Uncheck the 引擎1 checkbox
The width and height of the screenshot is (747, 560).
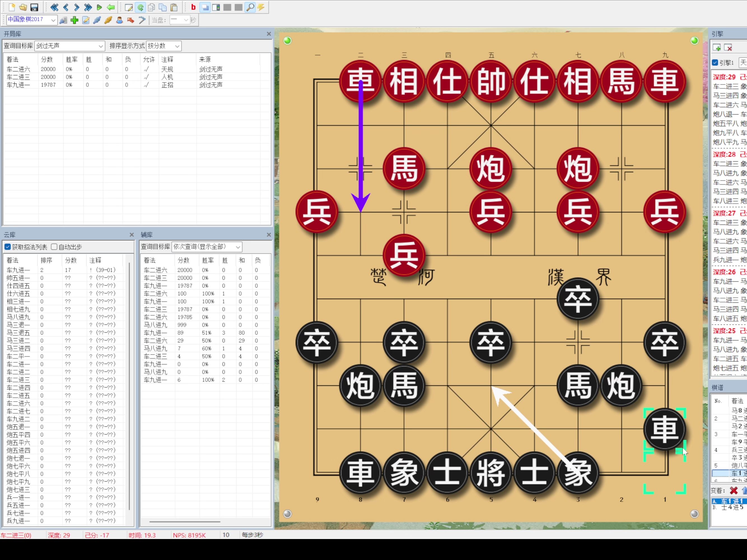[715, 62]
